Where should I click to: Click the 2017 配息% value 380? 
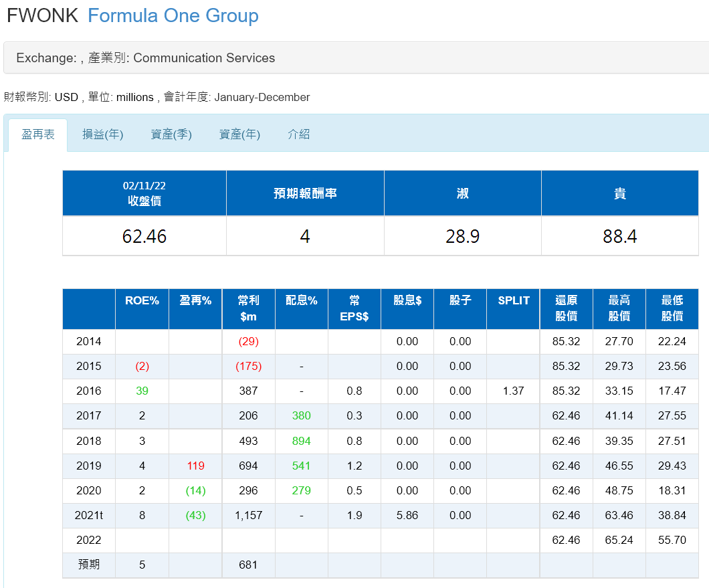pos(301,415)
